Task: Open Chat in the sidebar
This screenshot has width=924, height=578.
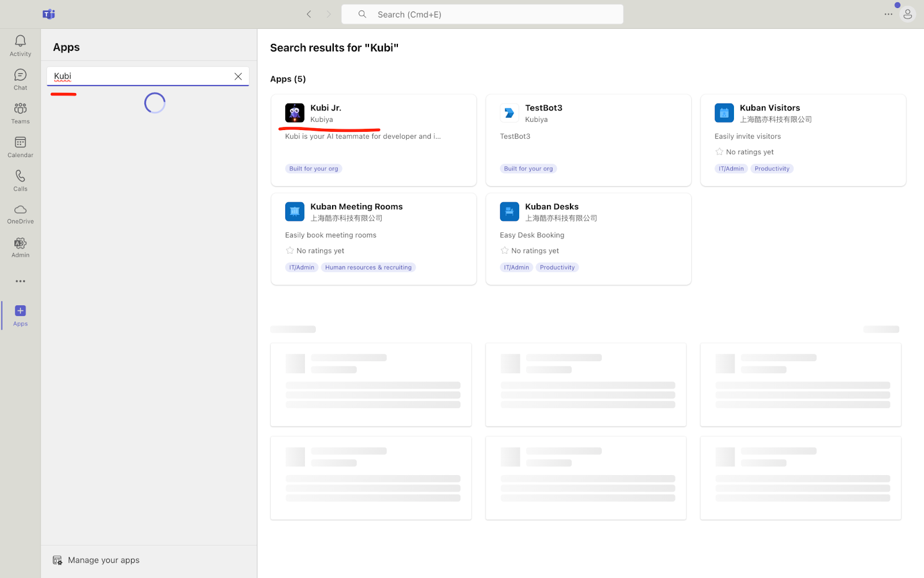Action: (x=20, y=80)
